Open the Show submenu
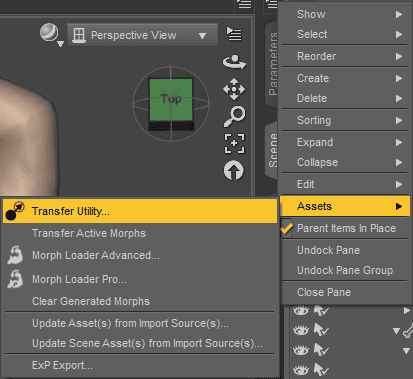The width and height of the screenshot is (413, 379). coord(345,14)
